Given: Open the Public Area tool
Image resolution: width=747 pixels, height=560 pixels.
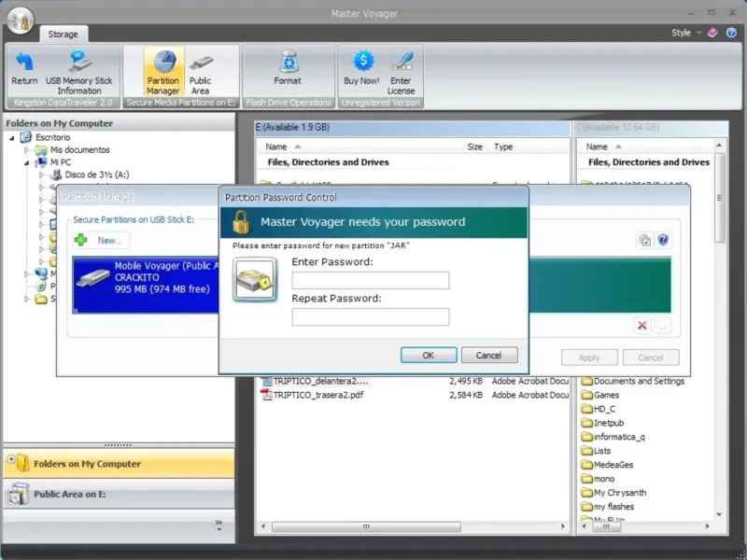Looking at the screenshot, I should coord(200,72).
